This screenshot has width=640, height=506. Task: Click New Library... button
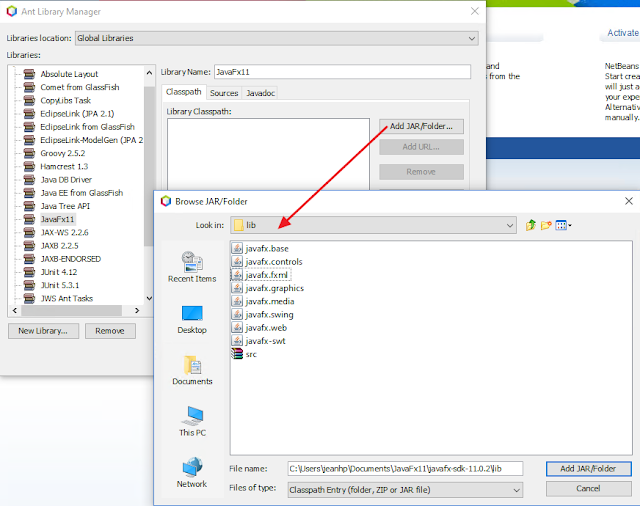[43, 331]
